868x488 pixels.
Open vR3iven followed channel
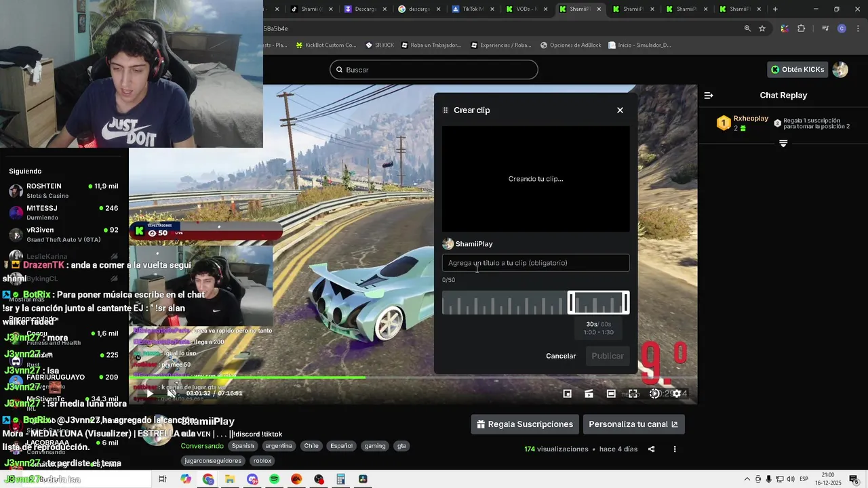pos(64,235)
